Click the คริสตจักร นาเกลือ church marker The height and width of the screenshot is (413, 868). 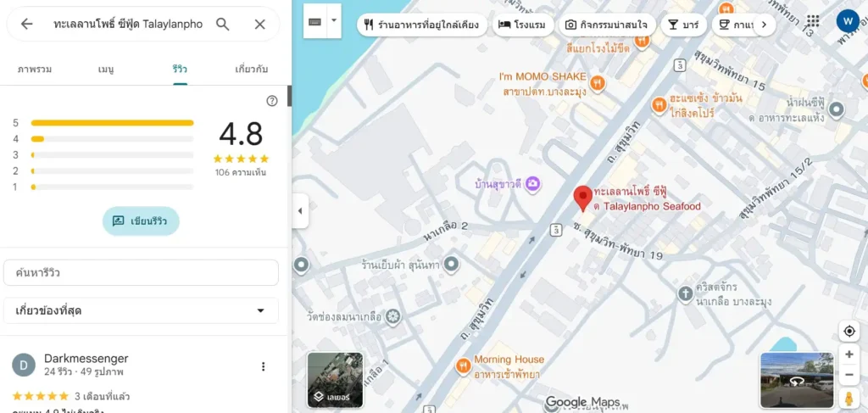(x=685, y=294)
